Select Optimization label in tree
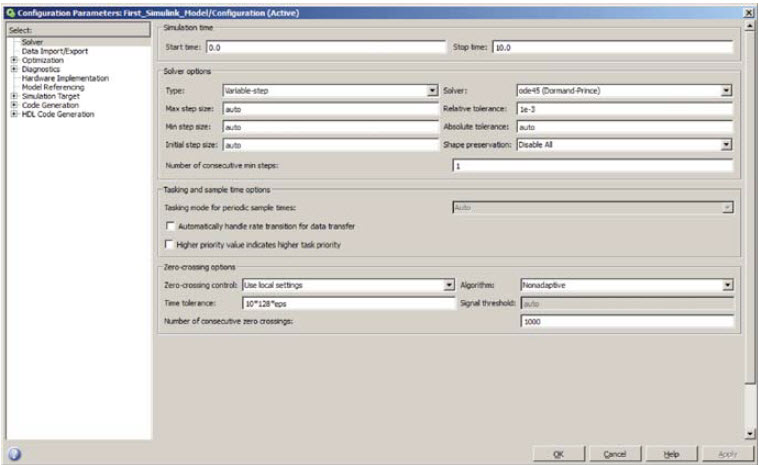The width and height of the screenshot is (759, 465). (43, 60)
